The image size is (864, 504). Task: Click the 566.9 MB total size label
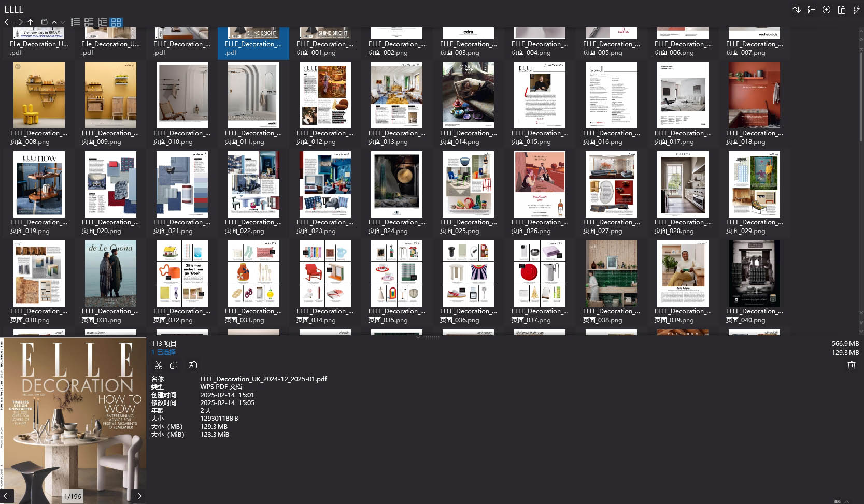point(845,344)
